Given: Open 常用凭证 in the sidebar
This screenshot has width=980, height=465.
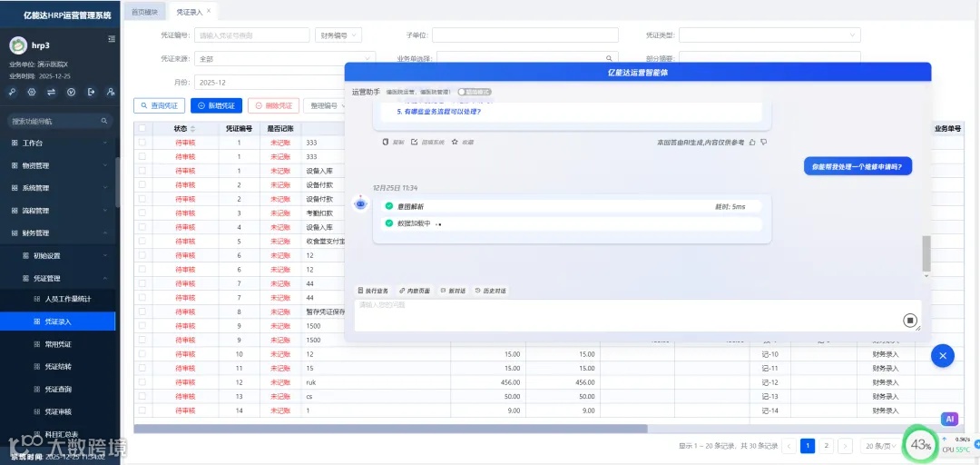Looking at the screenshot, I should pos(58,344).
